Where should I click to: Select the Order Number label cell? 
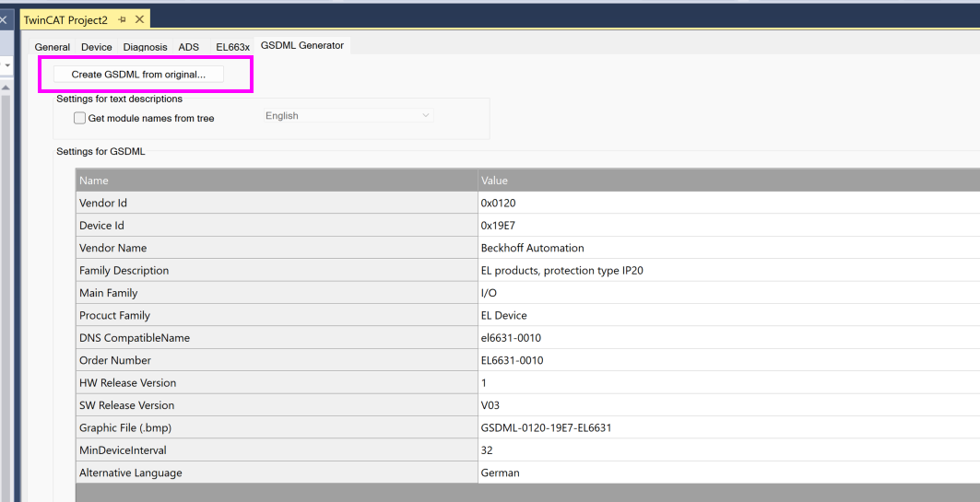tap(277, 360)
